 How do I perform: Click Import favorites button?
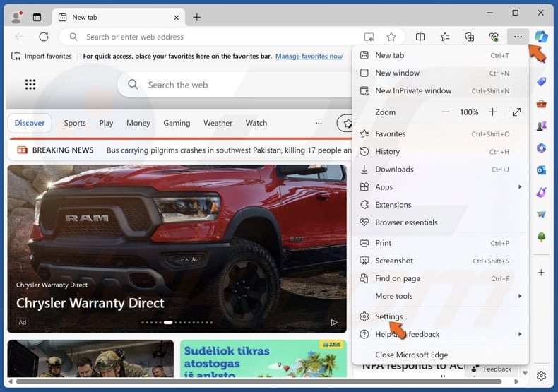pyautogui.click(x=42, y=57)
